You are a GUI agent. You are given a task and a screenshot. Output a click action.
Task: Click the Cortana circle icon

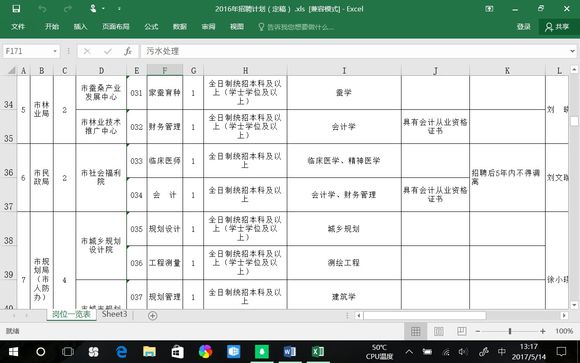click(41, 352)
